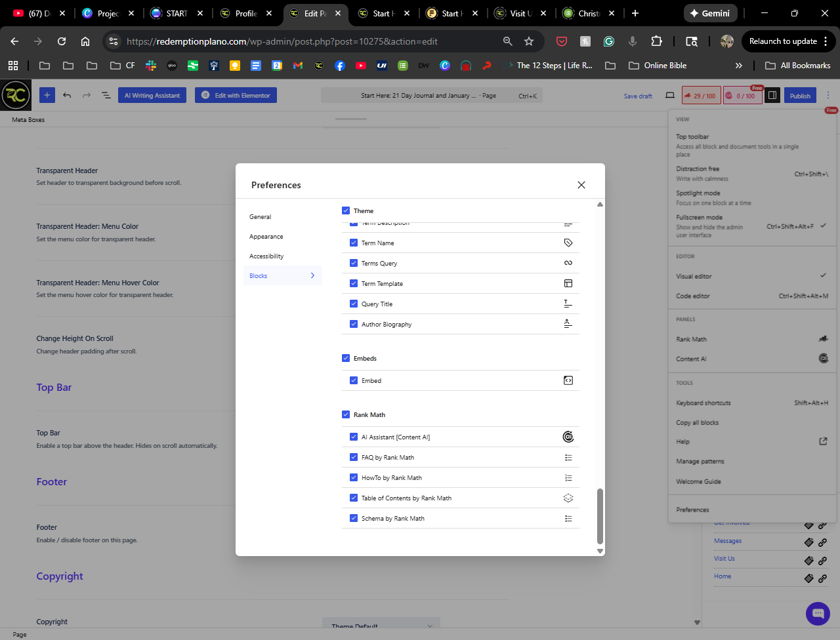Close the Preferences dialog

tap(581, 185)
